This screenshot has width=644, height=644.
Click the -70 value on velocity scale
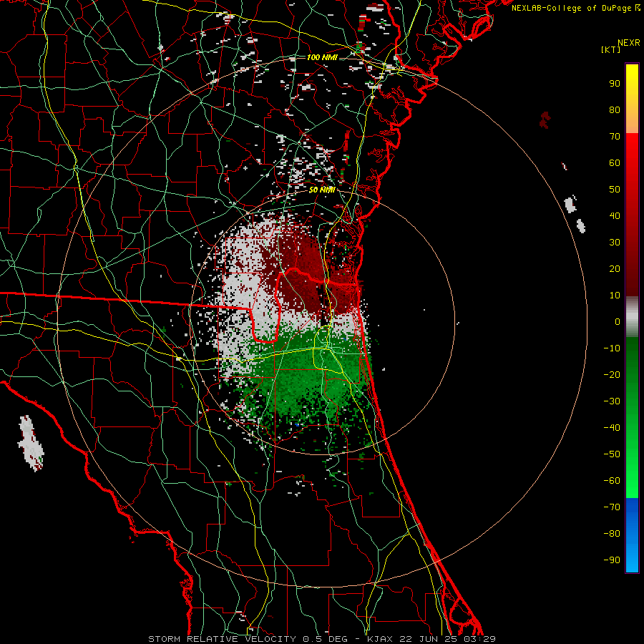coord(612,507)
